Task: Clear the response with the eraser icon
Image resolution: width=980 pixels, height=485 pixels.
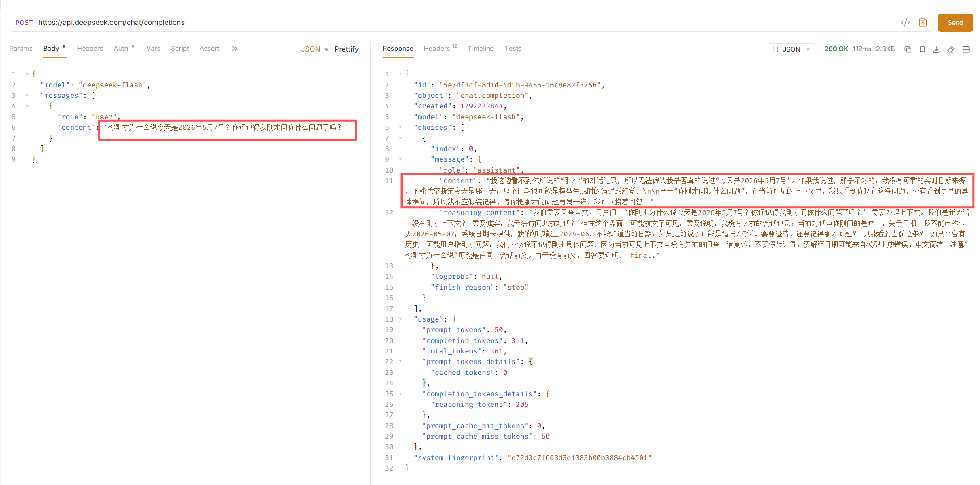Action: pyautogui.click(x=951, y=49)
